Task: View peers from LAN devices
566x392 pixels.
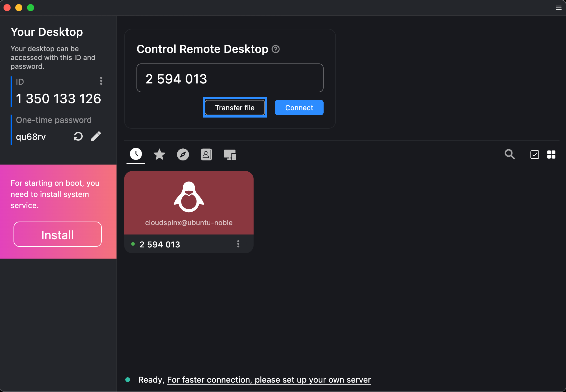Action: point(230,154)
